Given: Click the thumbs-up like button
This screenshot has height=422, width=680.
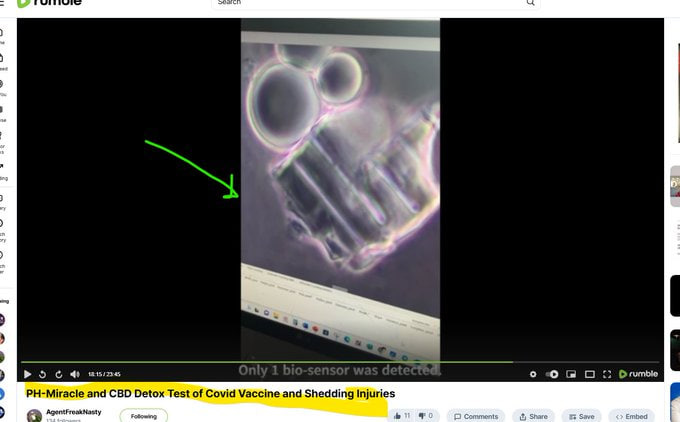Looking at the screenshot, I should point(402,416).
